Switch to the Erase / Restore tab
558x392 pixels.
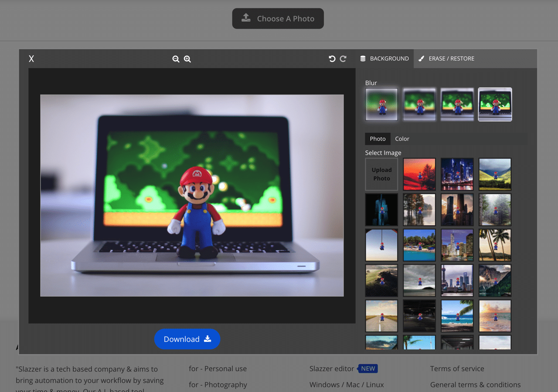pyautogui.click(x=446, y=58)
